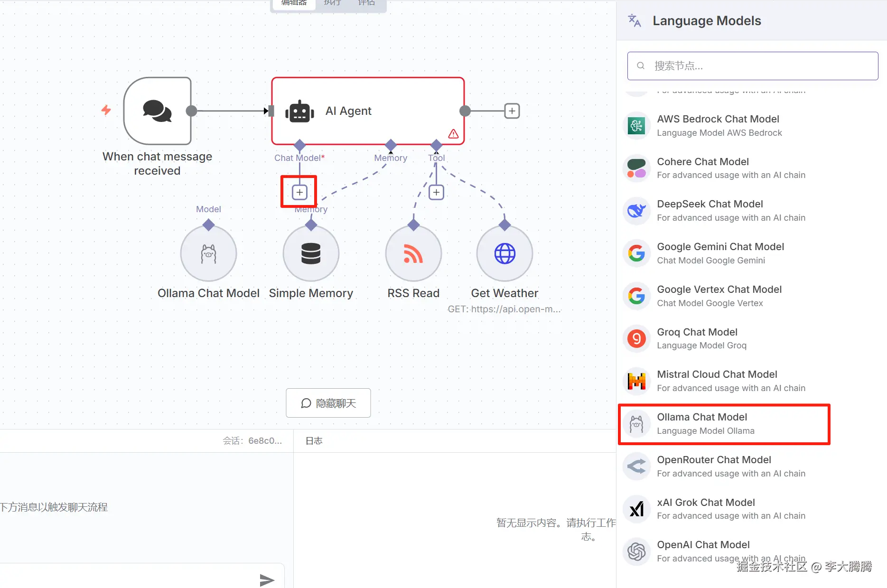Select the Simple Memory database node
This screenshot has width=887, height=588.
pyautogui.click(x=311, y=253)
